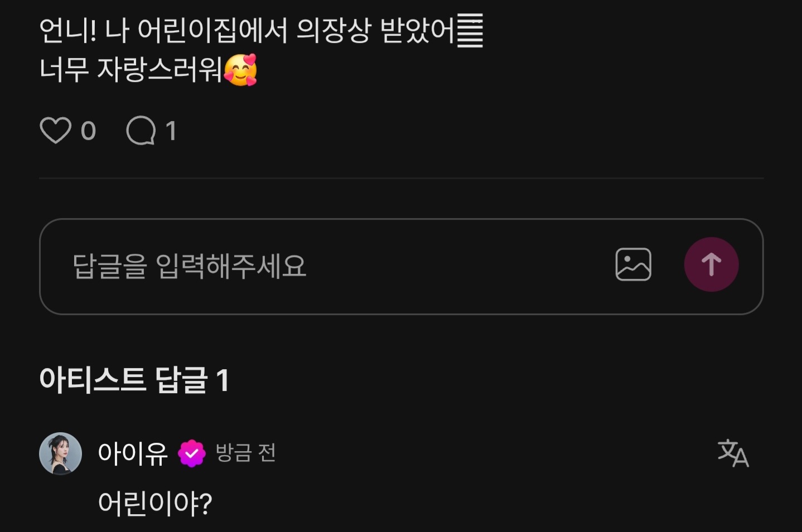Like the post with the heart icon
This screenshot has width=802, height=532.
[x=56, y=130]
